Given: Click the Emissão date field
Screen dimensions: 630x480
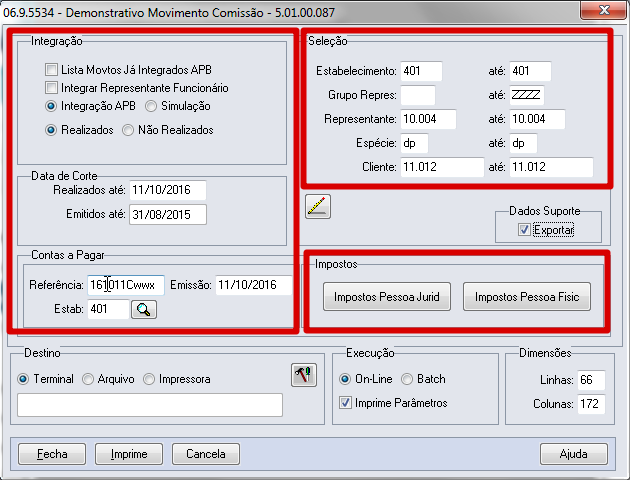Looking at the screenshot, I should (254, 285).
